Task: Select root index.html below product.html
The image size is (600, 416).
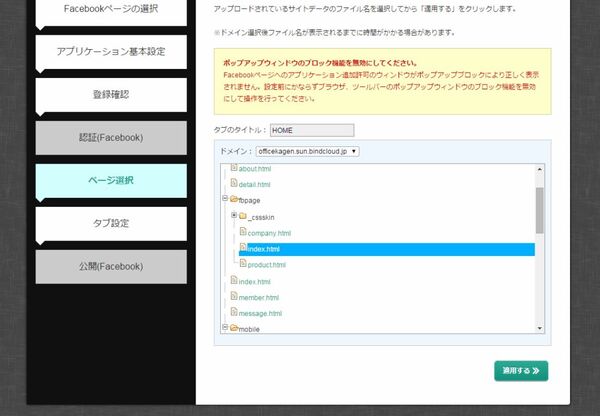Action: point(254,282)
